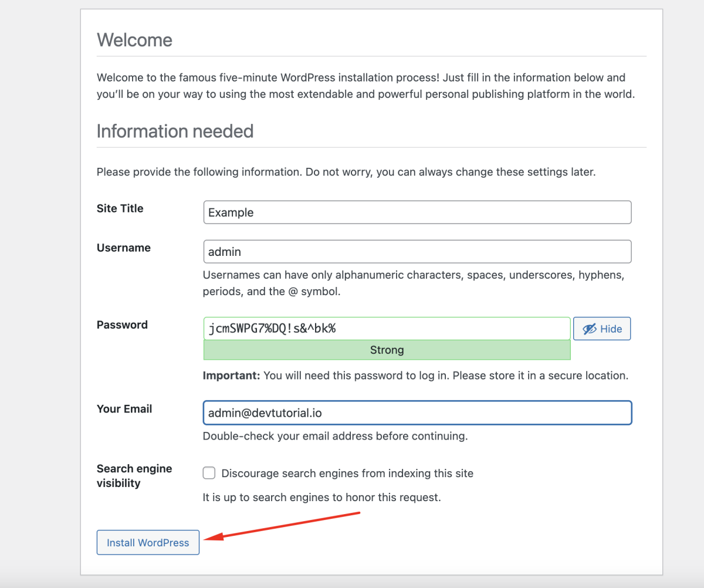Click the Welcome heading
The height and width of the screenshot is (588, 704).
coord(134,40)
